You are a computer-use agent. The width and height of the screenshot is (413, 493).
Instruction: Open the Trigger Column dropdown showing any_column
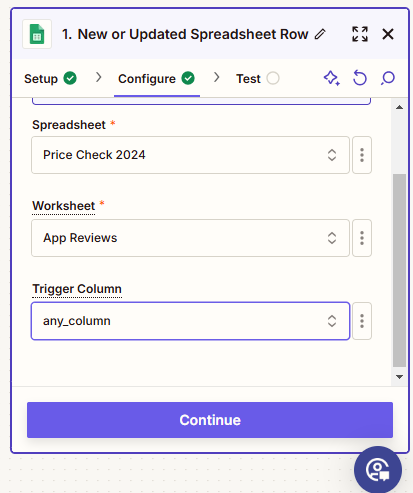tap(190, 321)
